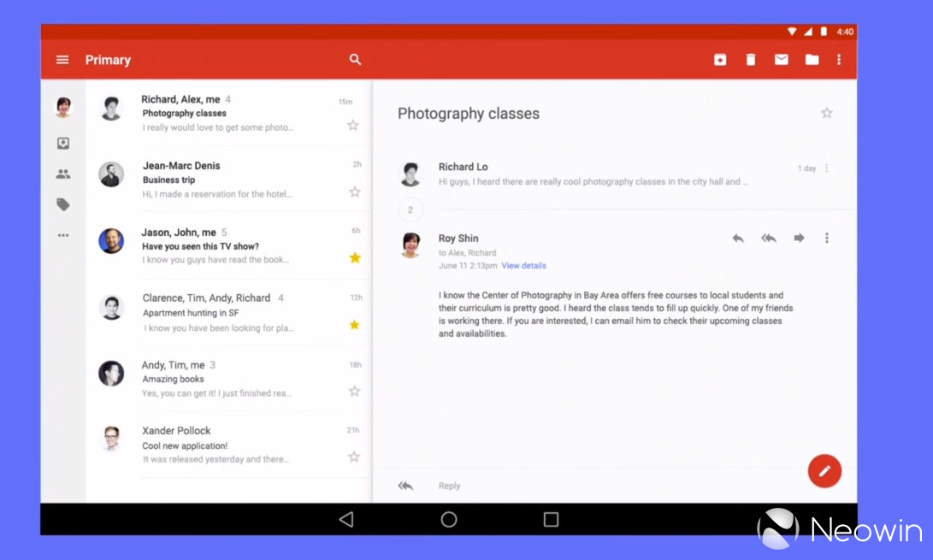This screenshot has width=933, height=560.
Task: Forward Roy Shin's message
Action: click(x=799, y=238)
